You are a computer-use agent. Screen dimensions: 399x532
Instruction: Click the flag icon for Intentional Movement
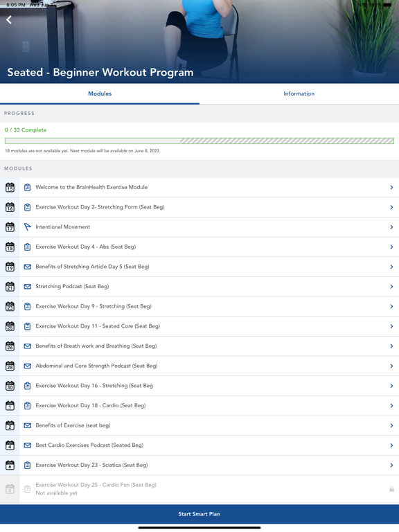pyautogui.click(x=28, y=227)
